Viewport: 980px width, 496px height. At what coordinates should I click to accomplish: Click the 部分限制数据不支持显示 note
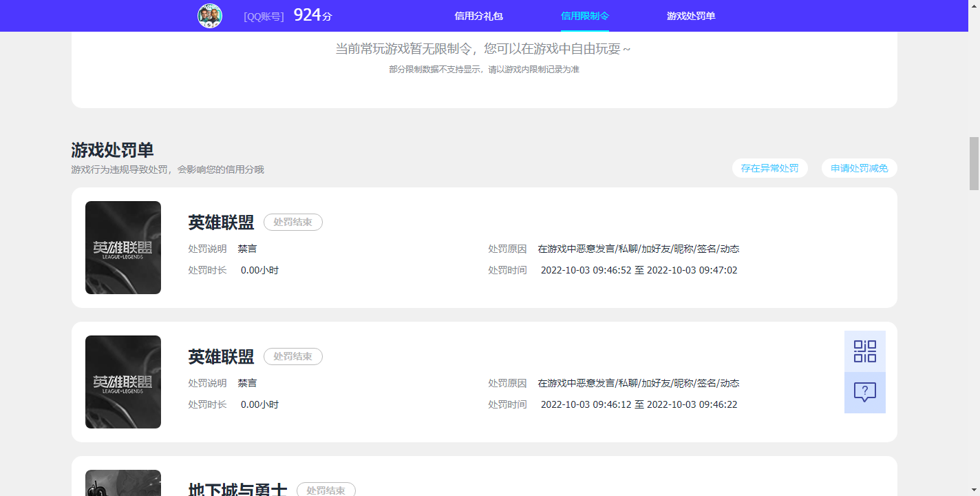coord(484,70)
